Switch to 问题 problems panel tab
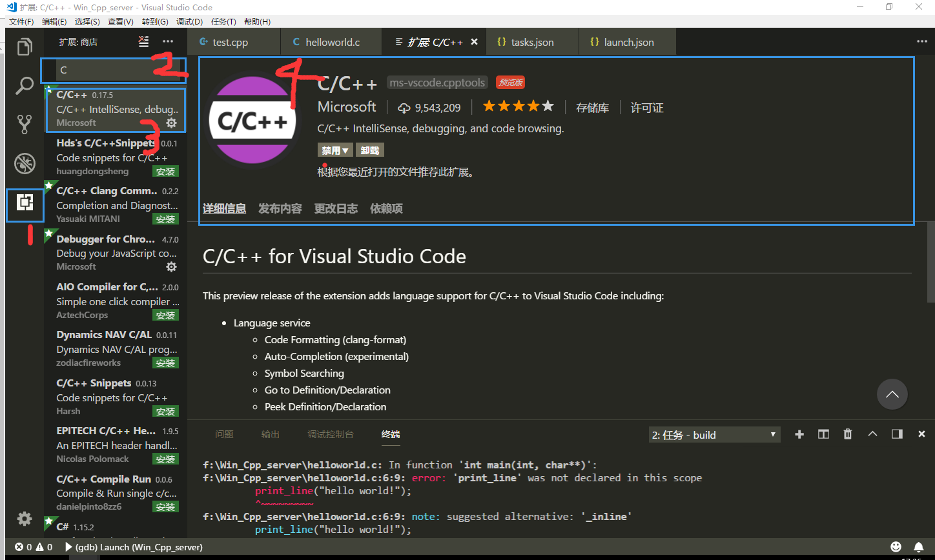The width and height of the screenshot is (935, 560). coord(224,434)
